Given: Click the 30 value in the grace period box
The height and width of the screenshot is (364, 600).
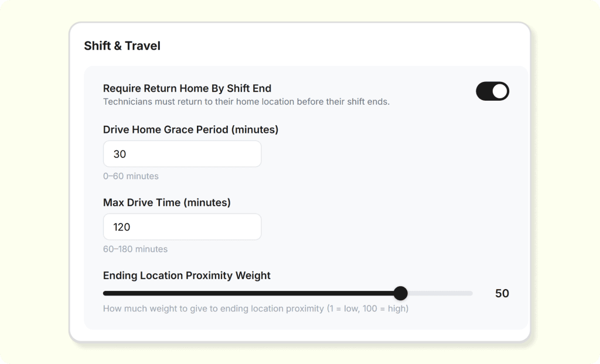Looking at the screenshot, I should (x=120, y=154).
